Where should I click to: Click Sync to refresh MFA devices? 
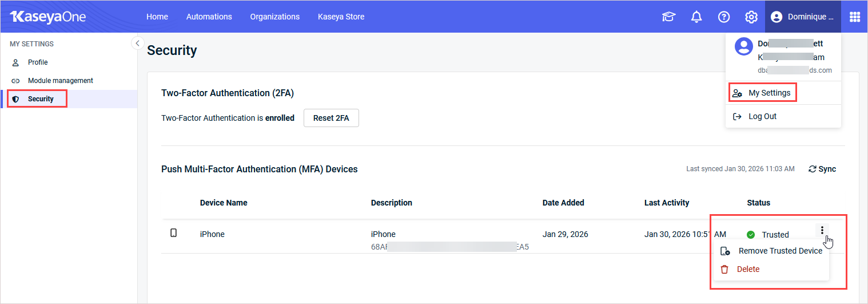[x=822, y=169]
